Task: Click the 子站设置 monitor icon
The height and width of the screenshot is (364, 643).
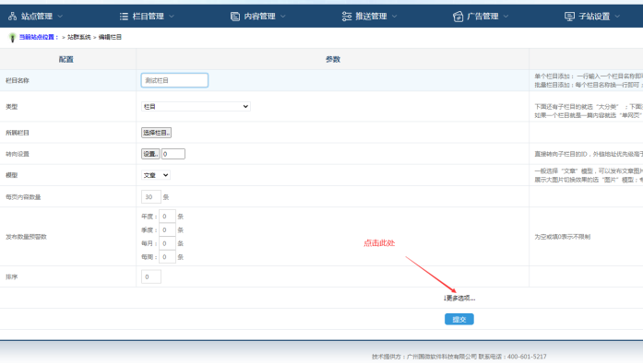Action: click(x=569, y=17)
